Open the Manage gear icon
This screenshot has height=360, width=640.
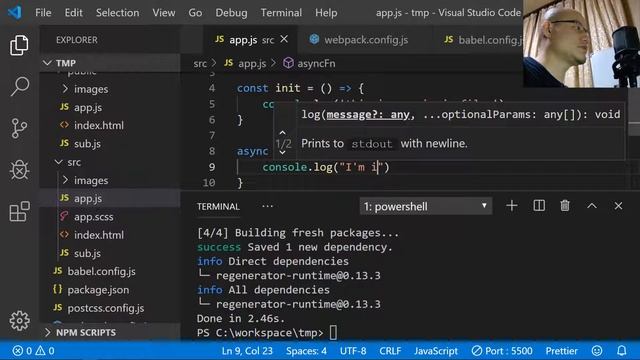tap(19, 321)
